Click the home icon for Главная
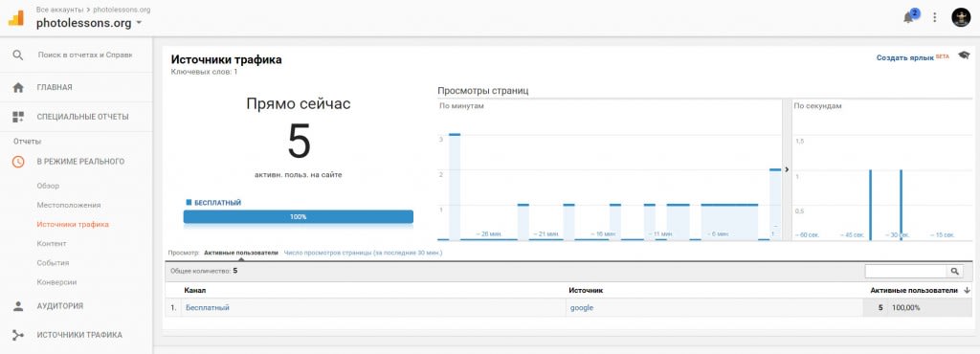This screenshot has width=980, height=354. 18,87
